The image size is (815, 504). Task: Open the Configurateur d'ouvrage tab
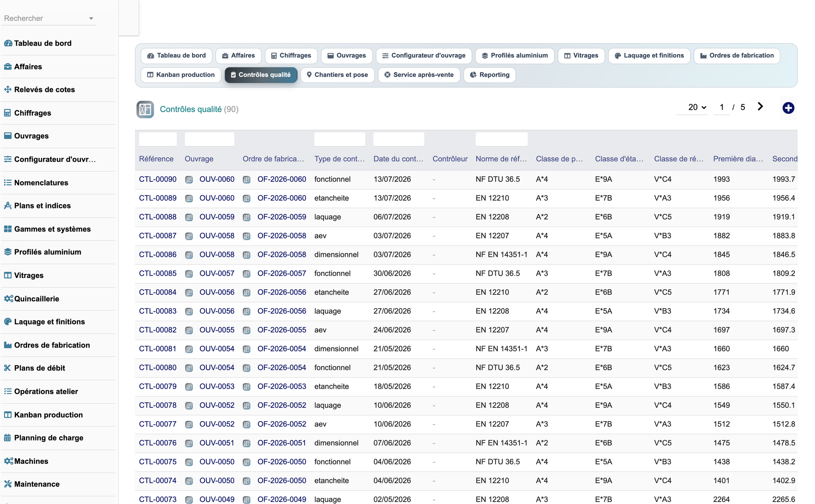point(424,56)
